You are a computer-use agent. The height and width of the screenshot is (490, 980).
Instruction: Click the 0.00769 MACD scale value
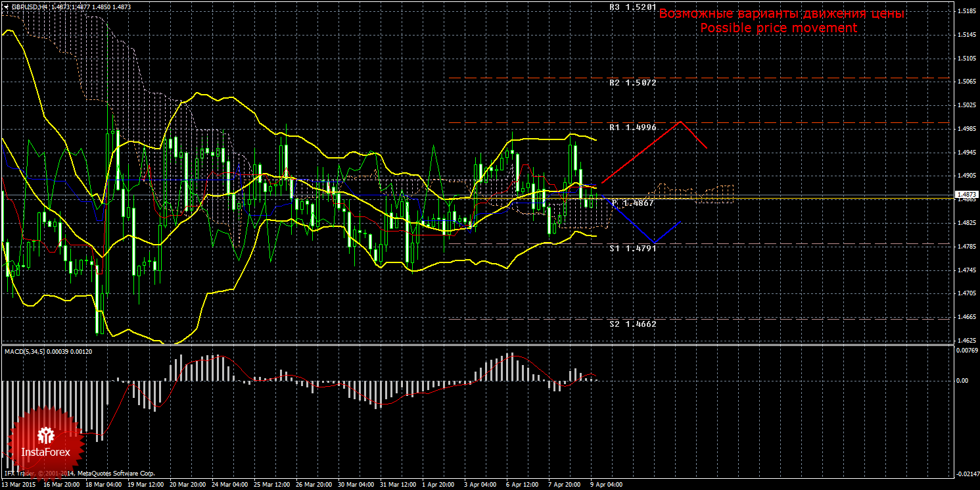click(x=966, y=351)
